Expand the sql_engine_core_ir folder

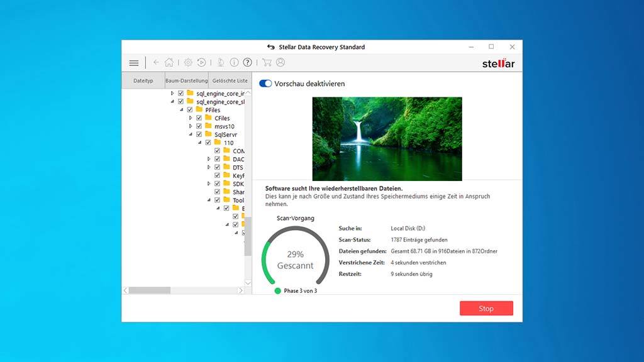(172, 93)
